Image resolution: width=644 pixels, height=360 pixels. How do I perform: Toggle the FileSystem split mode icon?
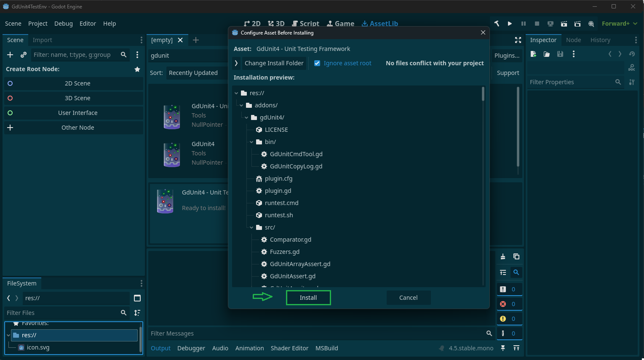[137, 298]
